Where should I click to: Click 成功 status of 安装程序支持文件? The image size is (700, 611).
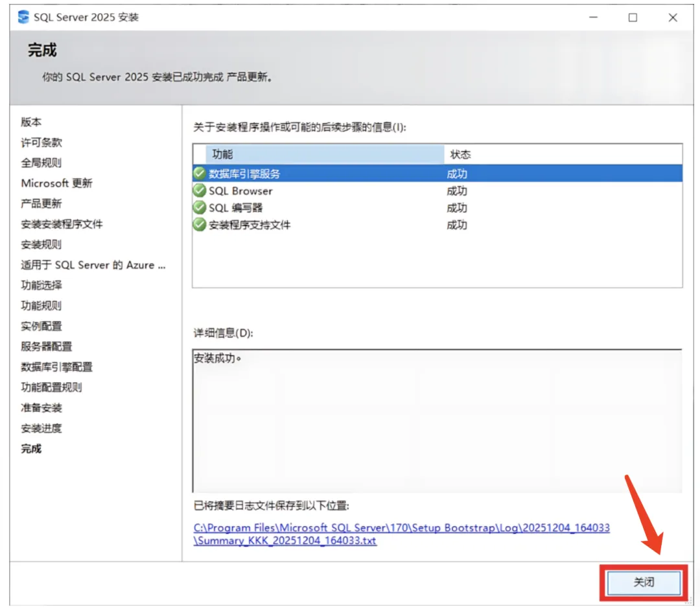(457, 225)
